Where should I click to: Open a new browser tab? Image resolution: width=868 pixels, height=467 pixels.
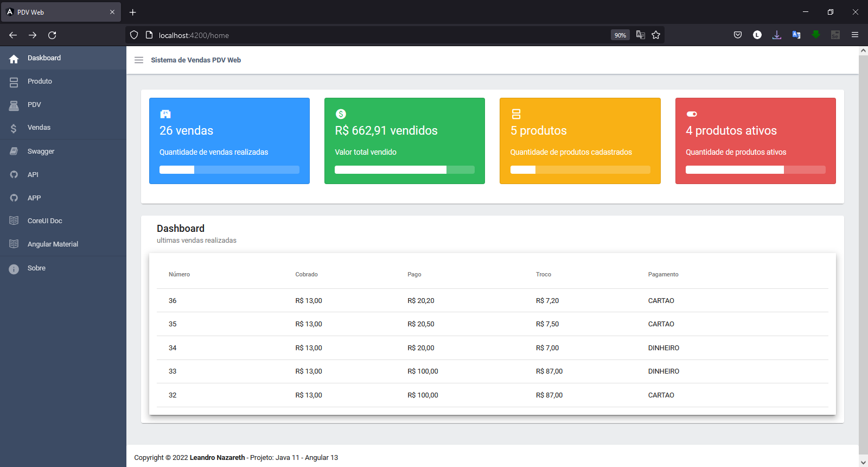point(133,12)
